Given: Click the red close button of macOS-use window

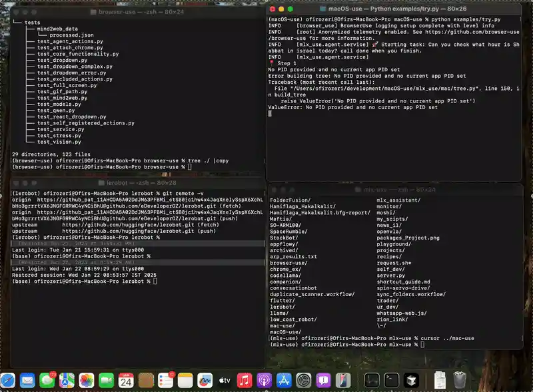Looking at the screenshot, I should [x=272, y=9].
